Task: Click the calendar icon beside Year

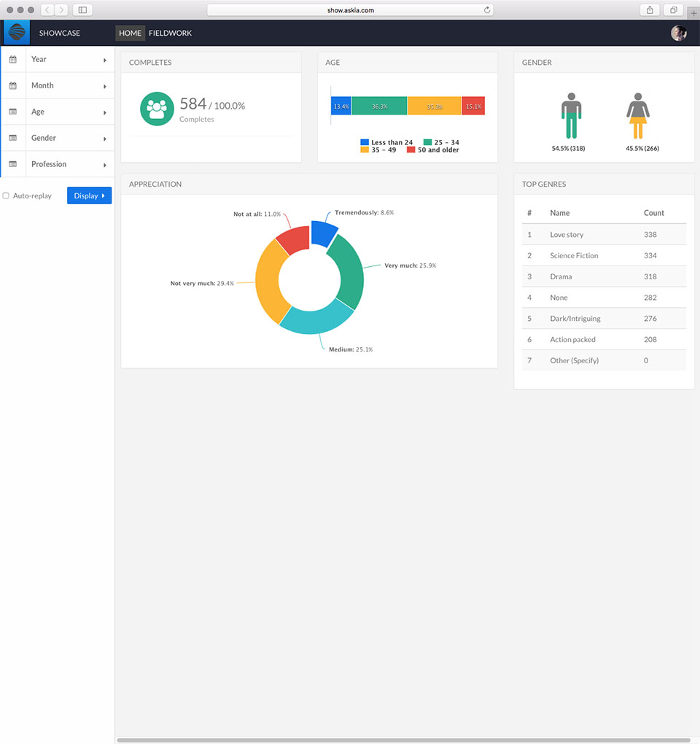Action: pyautogui.click(x=13, y=59)
